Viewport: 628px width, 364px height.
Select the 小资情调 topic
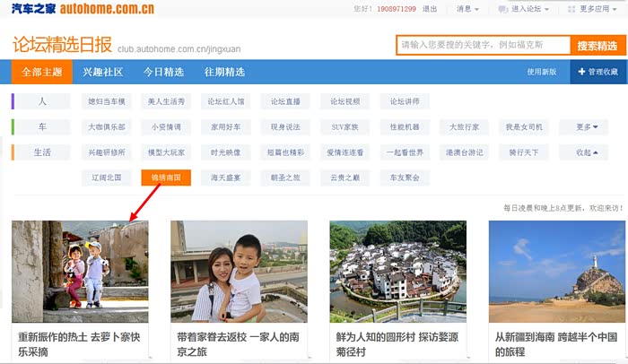tap(166, 127)
